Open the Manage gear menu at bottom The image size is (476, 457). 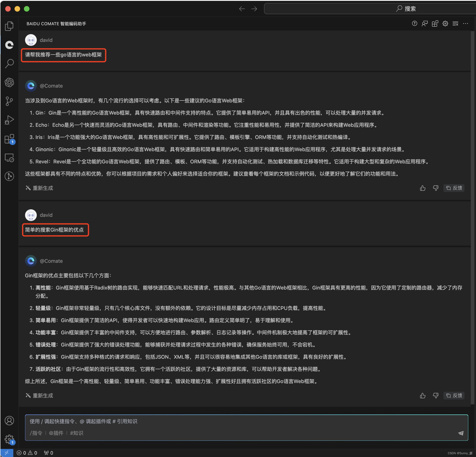[9, 439]
